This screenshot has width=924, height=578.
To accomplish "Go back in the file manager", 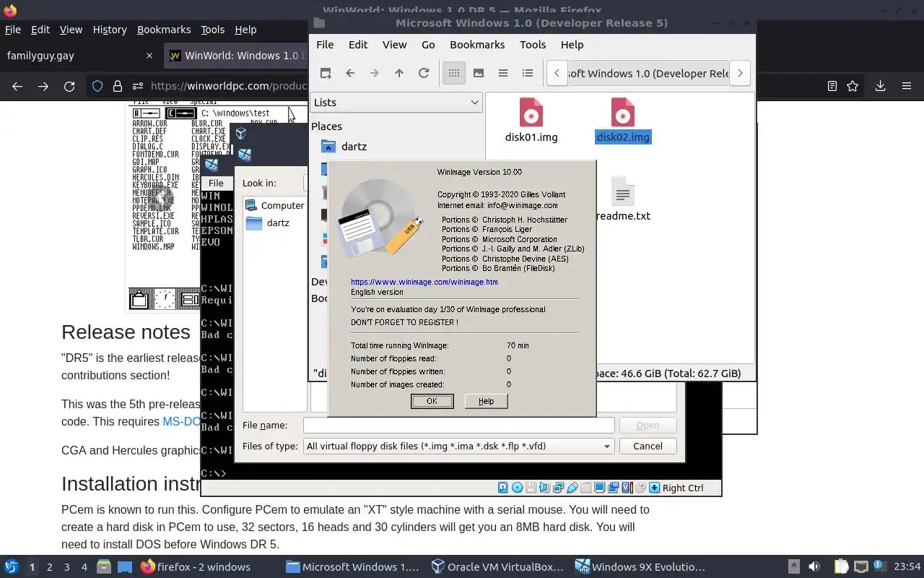I will (350, 73).
